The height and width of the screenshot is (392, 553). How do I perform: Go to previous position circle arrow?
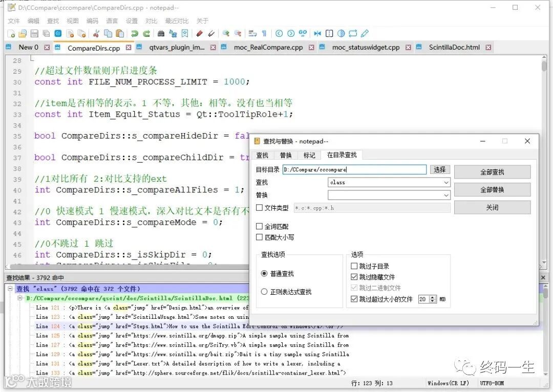click(279, 33)
